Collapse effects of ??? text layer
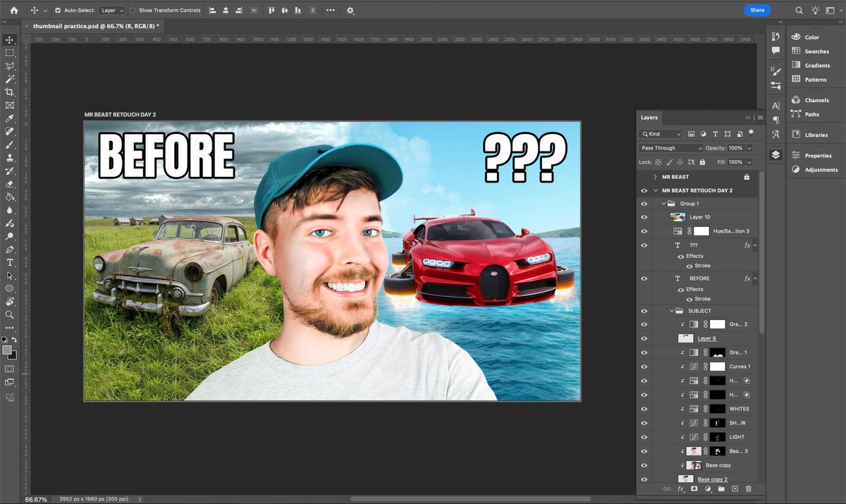Screen dimensions: 846x504 [755, 245]
